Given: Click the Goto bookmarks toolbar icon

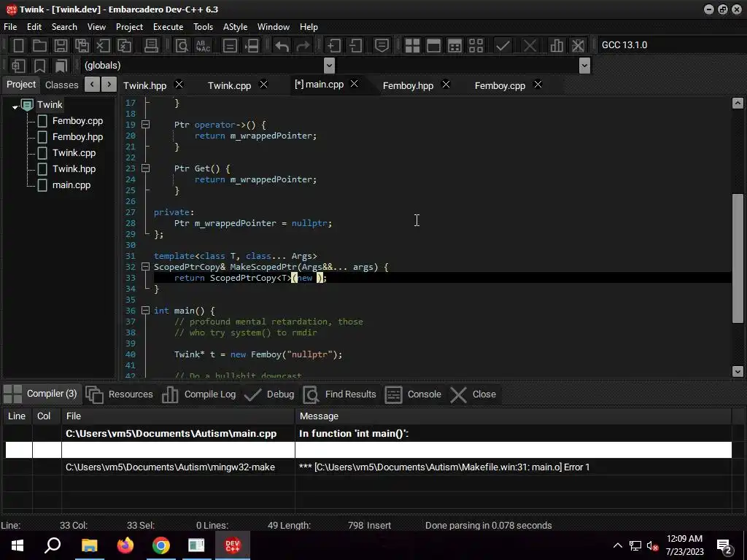Looking at the screenshot, I should (x=61, y=66).
